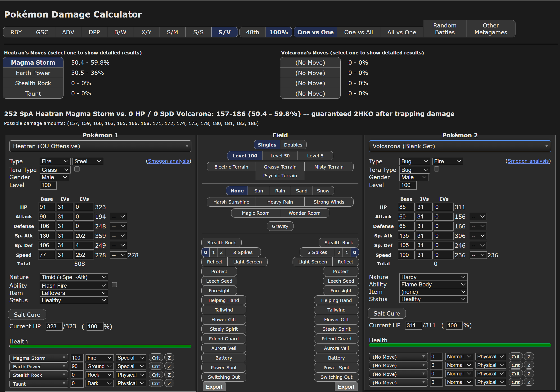Open Volcarona's Ability dropdown
Viewport: 560px width, 392px height.
click(x=433, y=284)
